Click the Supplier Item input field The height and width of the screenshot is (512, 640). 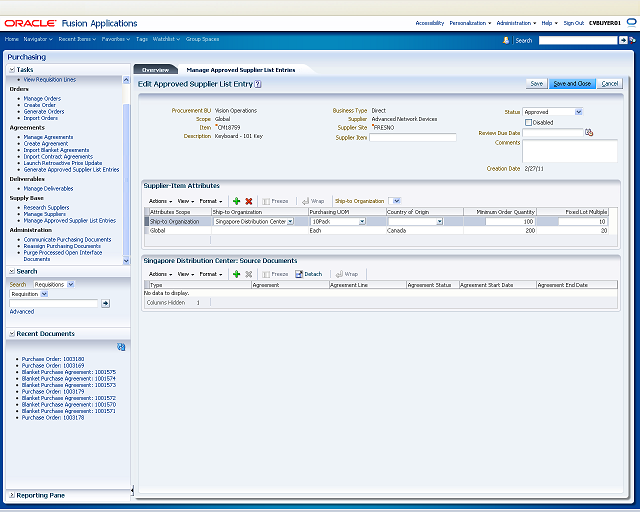[x=413, y=138]
